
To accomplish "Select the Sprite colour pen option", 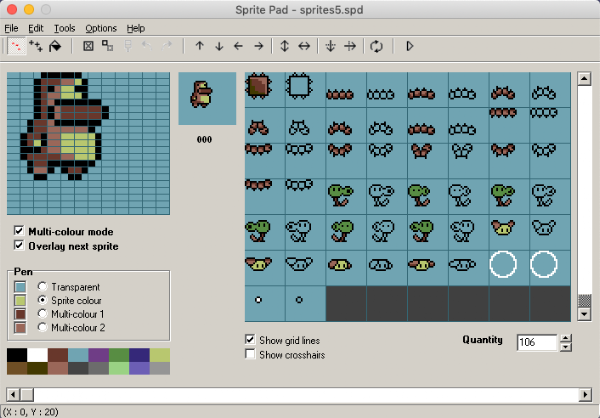I will 42,300.
